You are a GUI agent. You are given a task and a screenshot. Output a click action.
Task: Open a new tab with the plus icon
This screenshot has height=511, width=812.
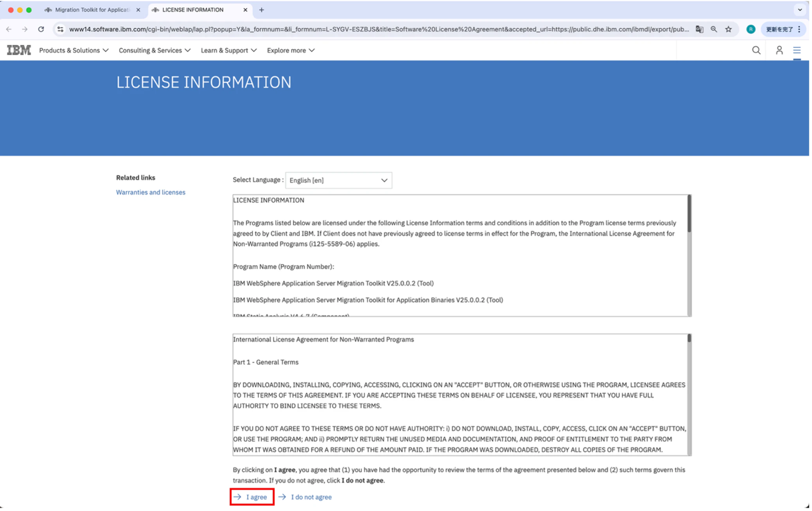tap(262, 10)
